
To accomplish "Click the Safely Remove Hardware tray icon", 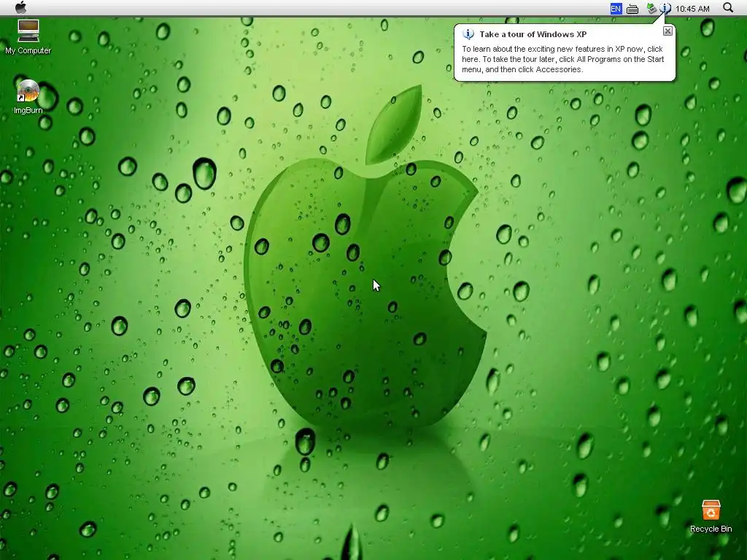I will pos(651,8).
